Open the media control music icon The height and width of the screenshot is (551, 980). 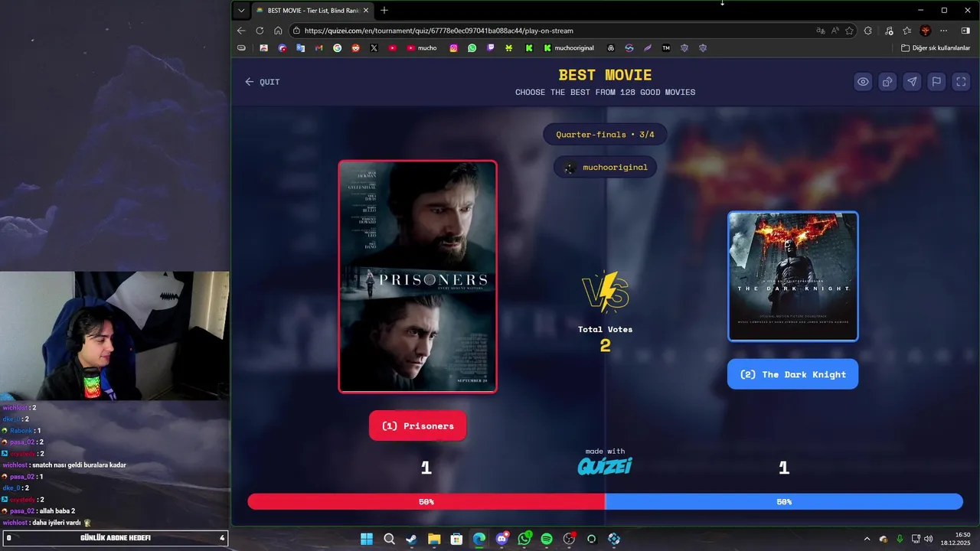click(x=889, y=31)
